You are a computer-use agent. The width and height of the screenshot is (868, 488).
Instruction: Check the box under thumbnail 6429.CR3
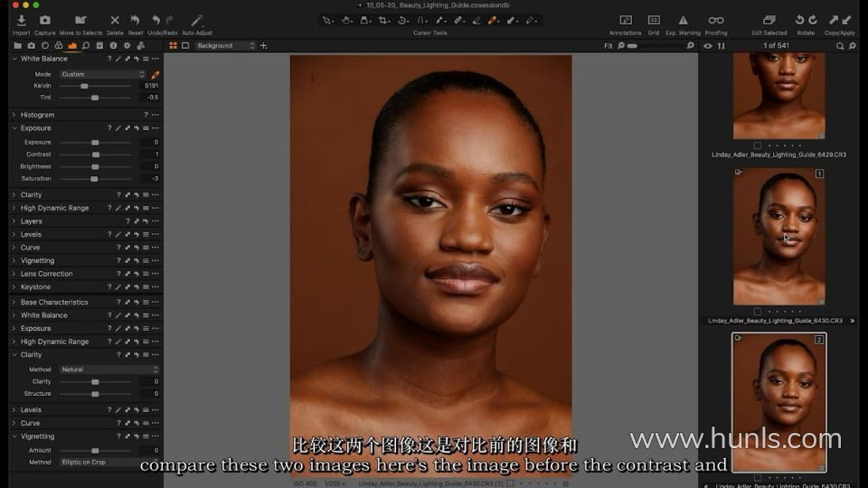pyautogui.click(x=758, y=145)
